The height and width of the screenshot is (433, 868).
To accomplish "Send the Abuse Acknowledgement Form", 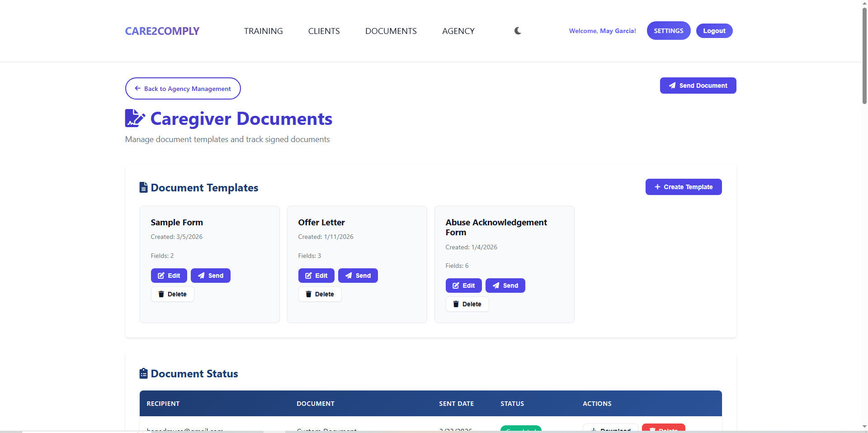I will 505,285.
